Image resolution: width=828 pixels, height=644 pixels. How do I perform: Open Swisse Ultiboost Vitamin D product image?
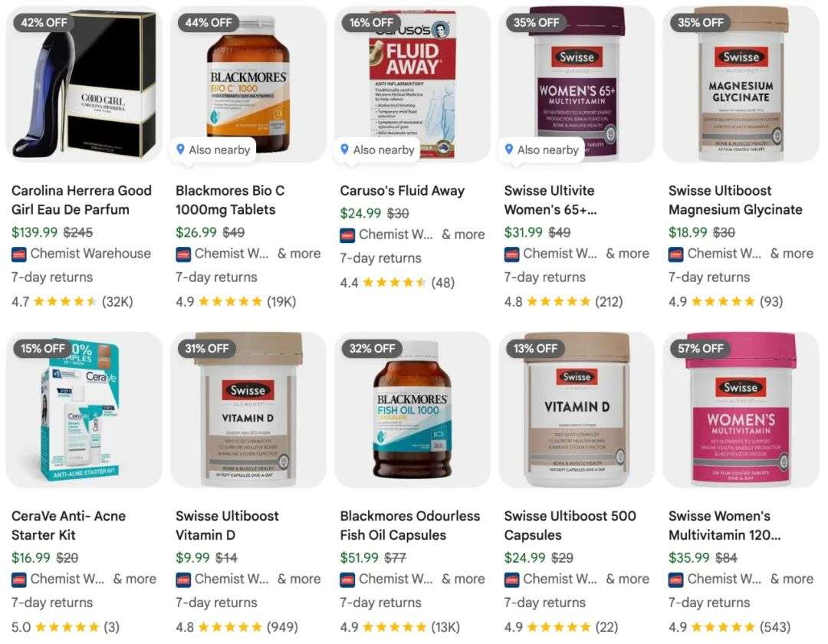[x=248, y=409]
